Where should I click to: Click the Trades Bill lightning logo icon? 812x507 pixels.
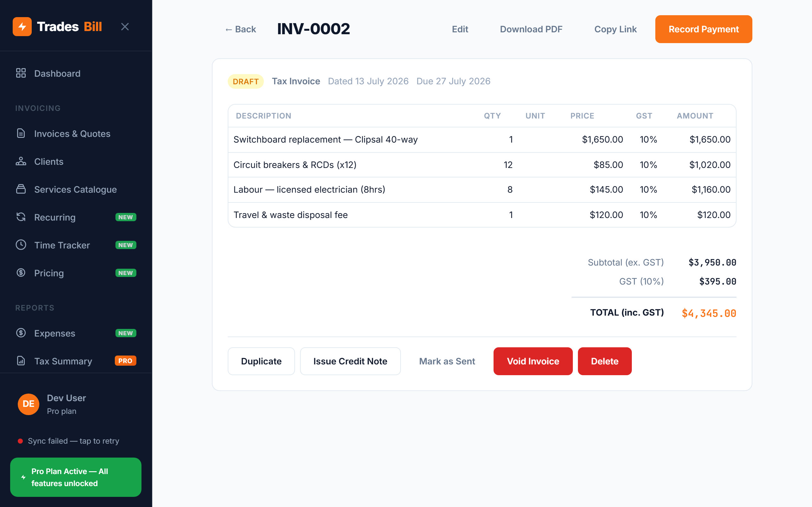(x=22, y=27)
